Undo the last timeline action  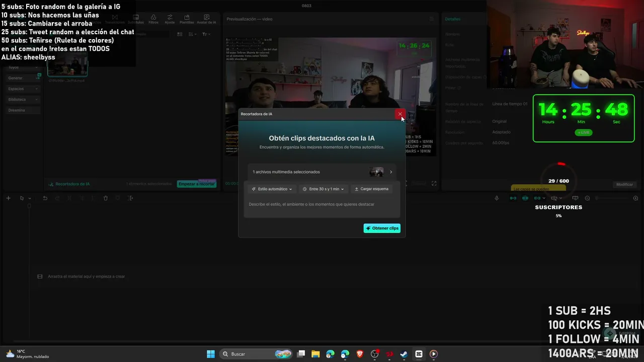(45, 198)
